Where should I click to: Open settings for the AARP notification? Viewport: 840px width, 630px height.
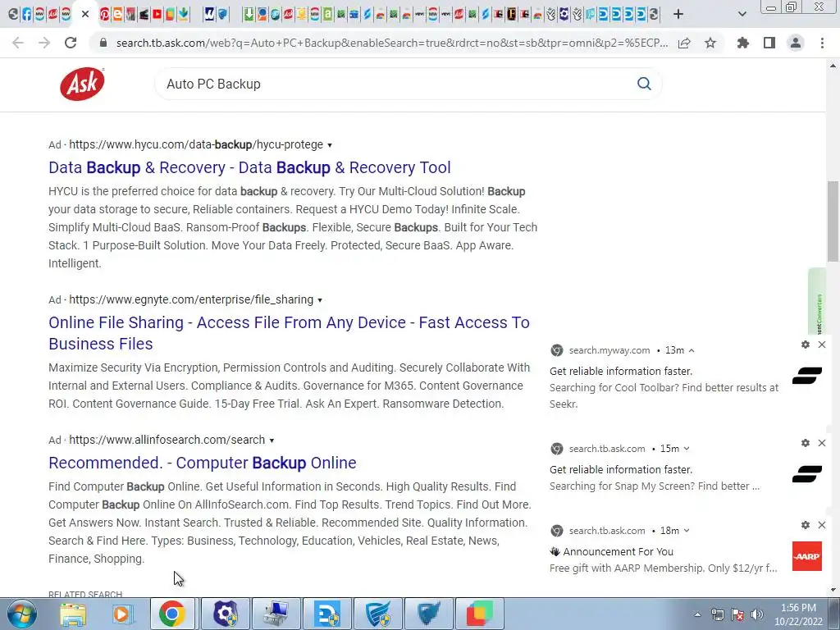[806, 525]
